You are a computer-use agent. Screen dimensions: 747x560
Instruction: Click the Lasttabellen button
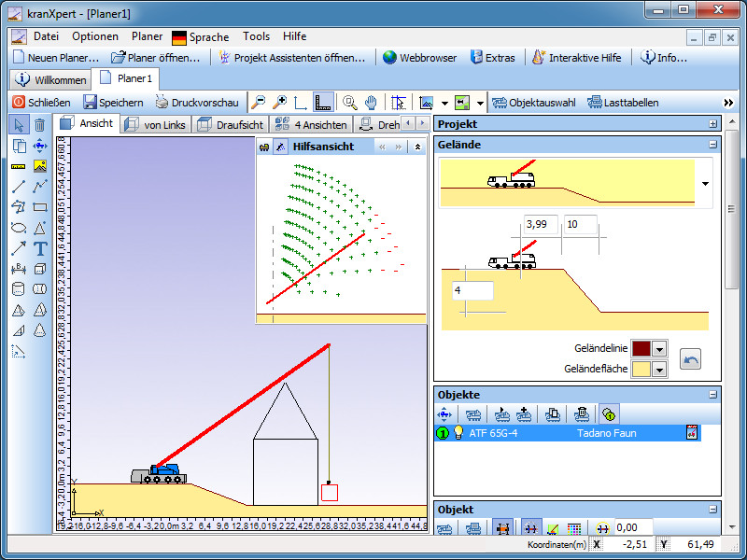coord(622,103)
